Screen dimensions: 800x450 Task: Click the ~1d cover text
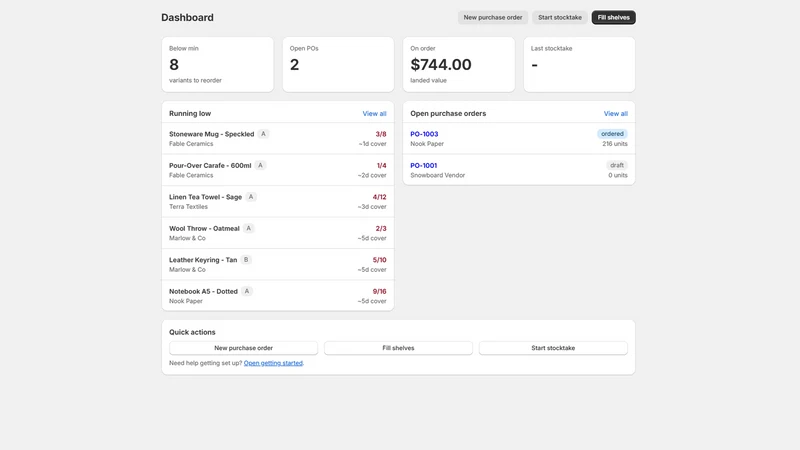pos(372,144)
